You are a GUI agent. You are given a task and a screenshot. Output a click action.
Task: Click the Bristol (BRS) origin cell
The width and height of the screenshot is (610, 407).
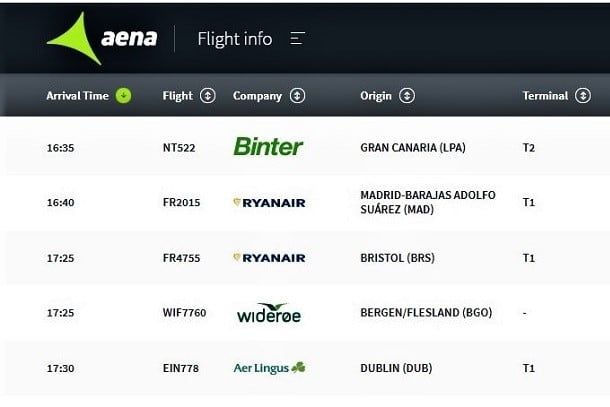[x=397, y=258]
